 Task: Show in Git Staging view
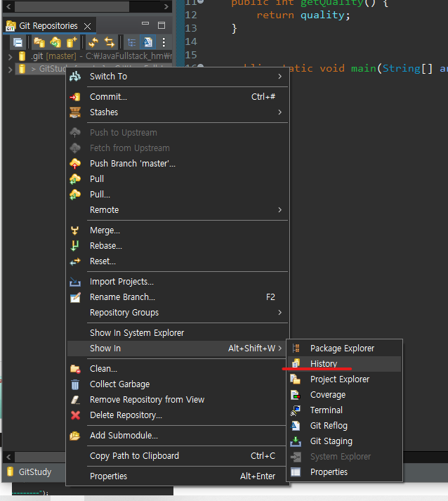click(x=345, y=441)
